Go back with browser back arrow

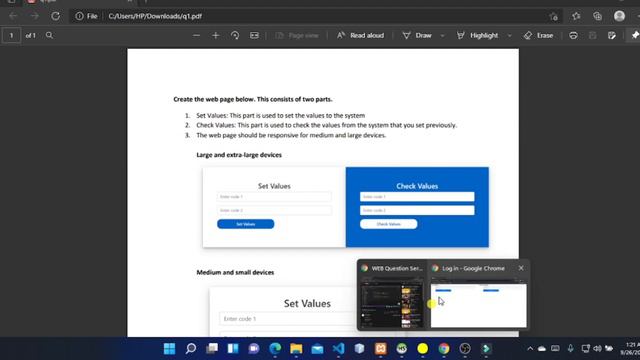click(13, 16)
